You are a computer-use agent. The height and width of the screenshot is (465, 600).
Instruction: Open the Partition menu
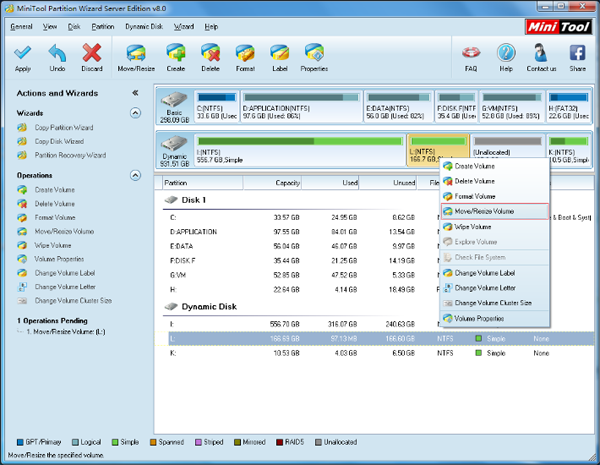pos(103,27)
